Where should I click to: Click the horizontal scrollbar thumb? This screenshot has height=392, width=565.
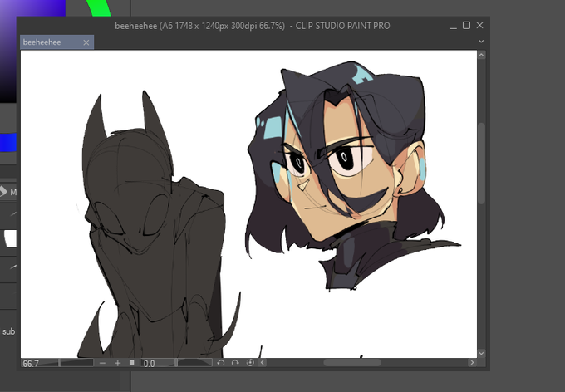click(352, 362)
